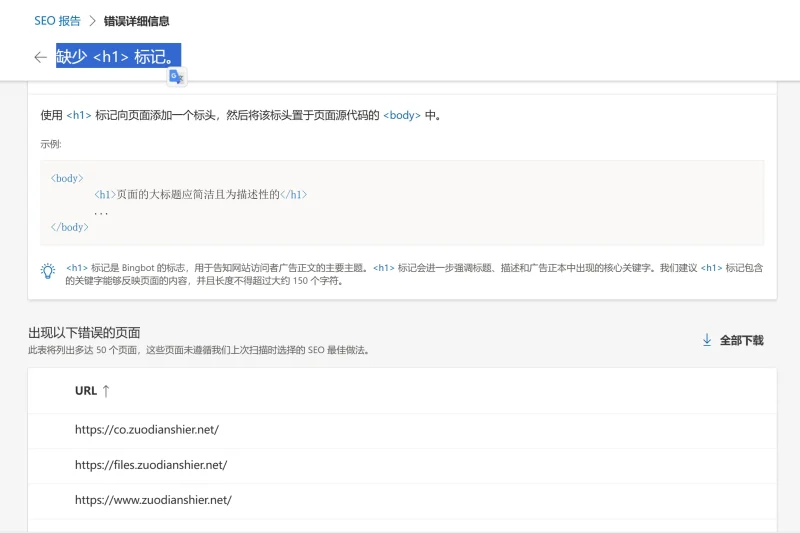Click the breadcrumb chevron separator

click(x=92, y=21)
